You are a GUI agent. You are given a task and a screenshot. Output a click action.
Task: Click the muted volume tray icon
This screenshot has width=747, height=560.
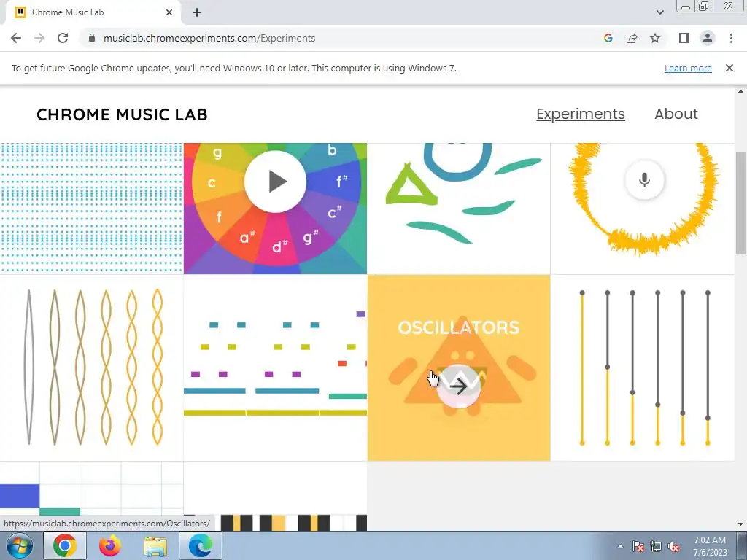pyautogui.click(x=673, y=546)
